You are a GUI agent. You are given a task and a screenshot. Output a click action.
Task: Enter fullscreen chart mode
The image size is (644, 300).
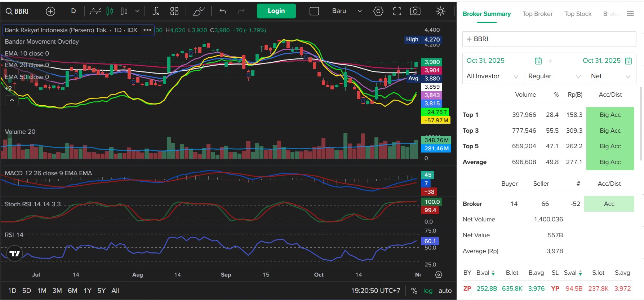pyautogui.click(x=397, y=12)
